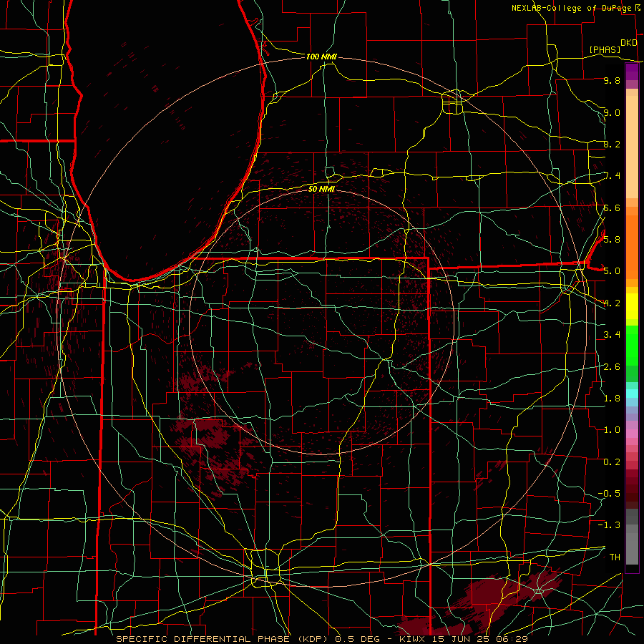Click the Specific Differential Phase caption text
The width and height of the screenshot is (644, 644).
[321, 639]
